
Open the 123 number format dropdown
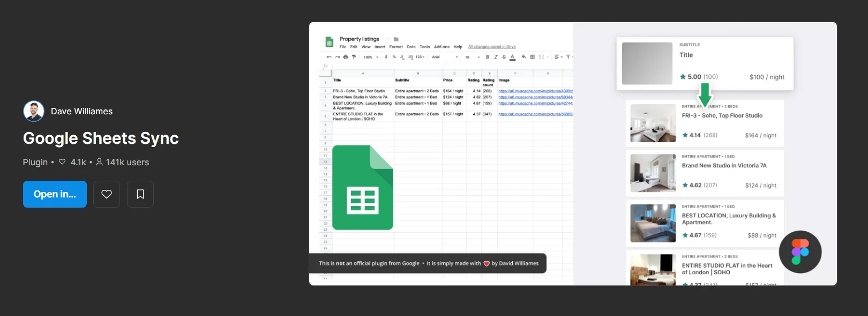(420, 57)
